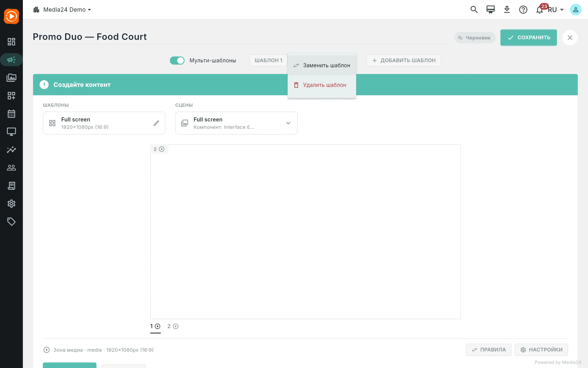Close the campaign editor with X
Viewport: 588px width, 368px height.
[x=570, y=37]
